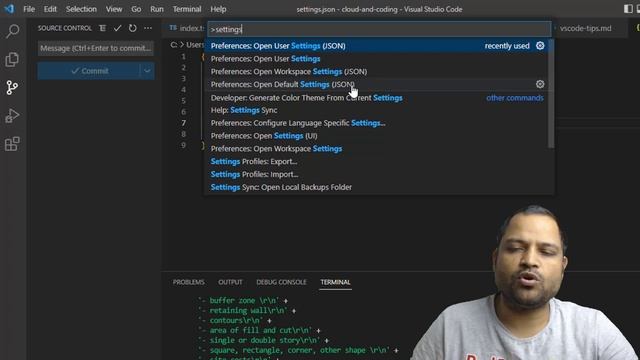Open the View menu
640x360 pixels.
[x=114, y=9]
